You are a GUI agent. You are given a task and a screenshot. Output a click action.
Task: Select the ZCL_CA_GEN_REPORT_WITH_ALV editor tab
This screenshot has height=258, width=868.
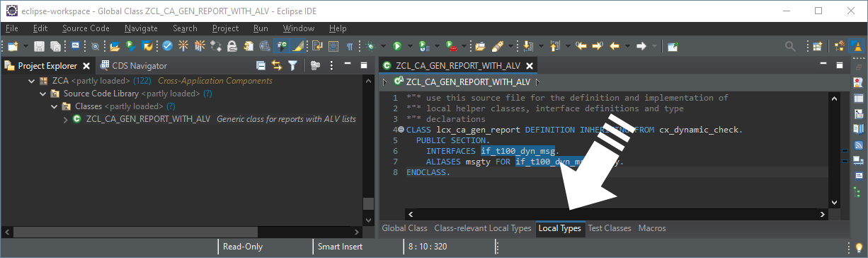(457, 65)
